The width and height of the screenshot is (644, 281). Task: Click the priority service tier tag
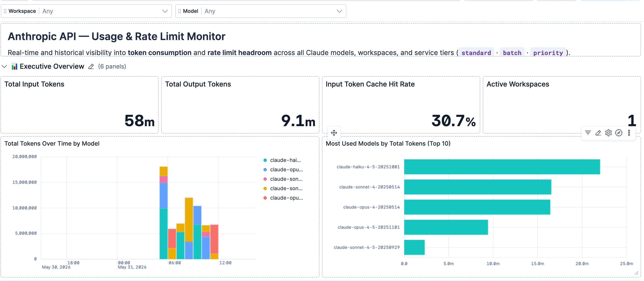pos(548,53)
